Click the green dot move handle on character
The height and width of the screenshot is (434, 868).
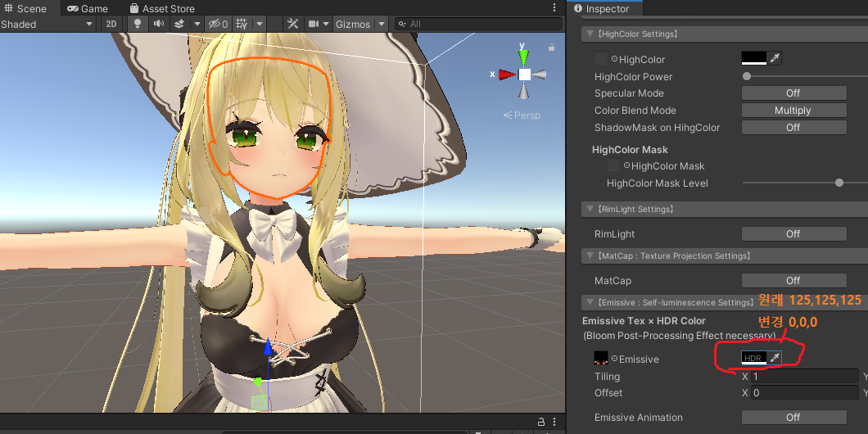click(257, 382)
